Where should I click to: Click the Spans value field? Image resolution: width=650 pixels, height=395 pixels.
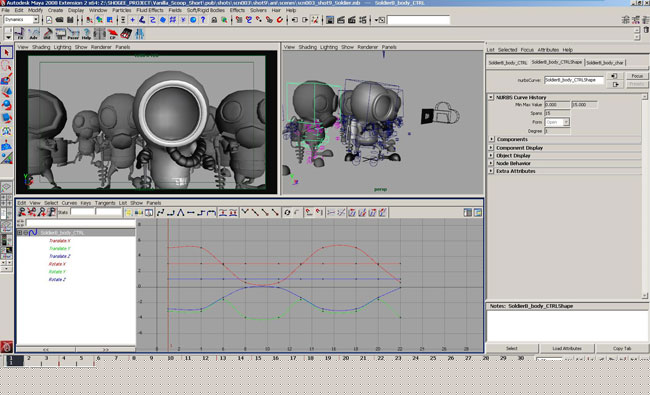tap(557, 113)
